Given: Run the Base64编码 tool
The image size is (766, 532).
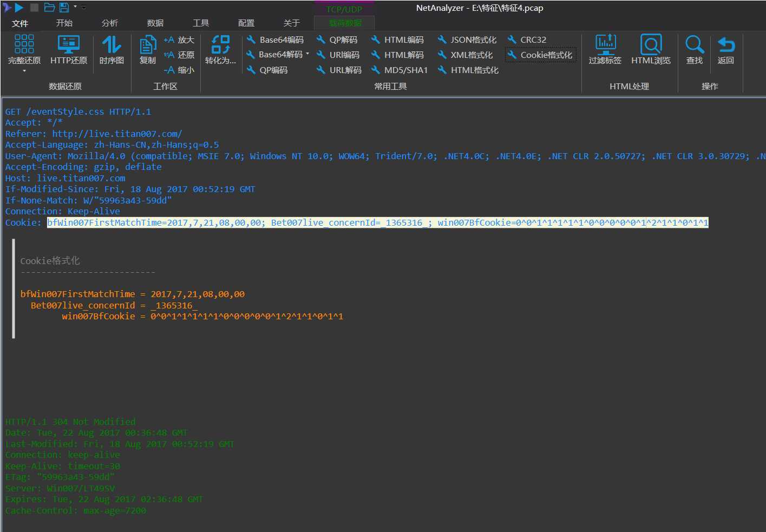Looking at the screenshot, I should point(275,40).
